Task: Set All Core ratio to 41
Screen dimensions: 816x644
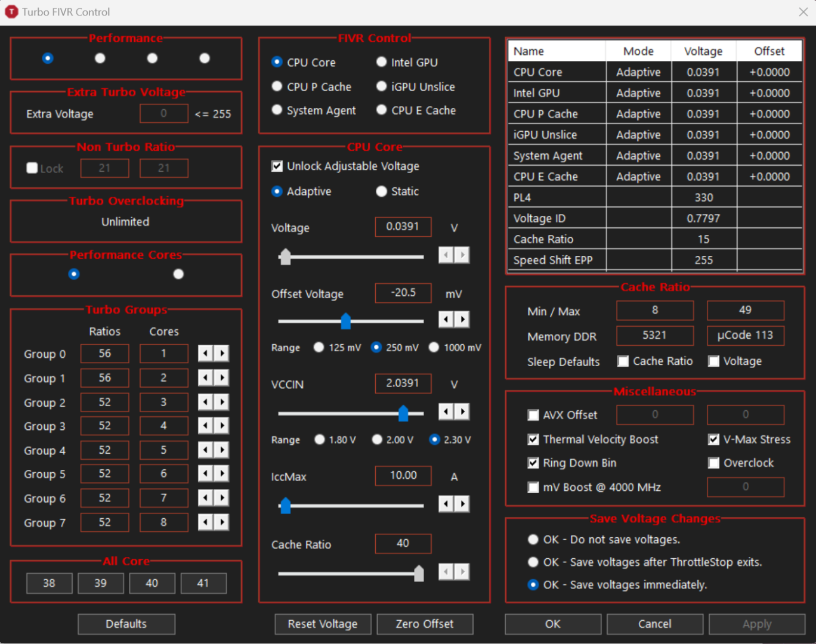Action: point(203,583)
